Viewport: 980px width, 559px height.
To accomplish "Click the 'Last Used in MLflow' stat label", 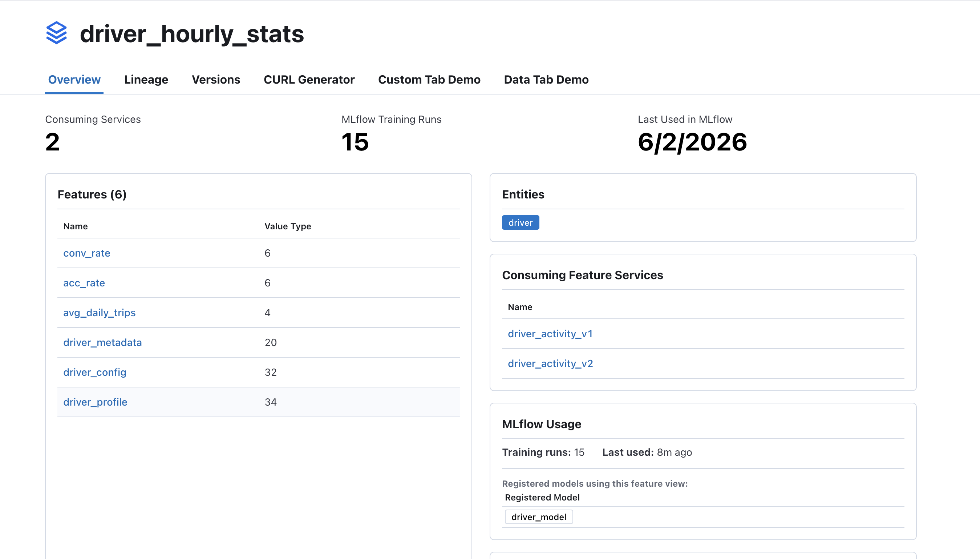I will tap(685, 120).
